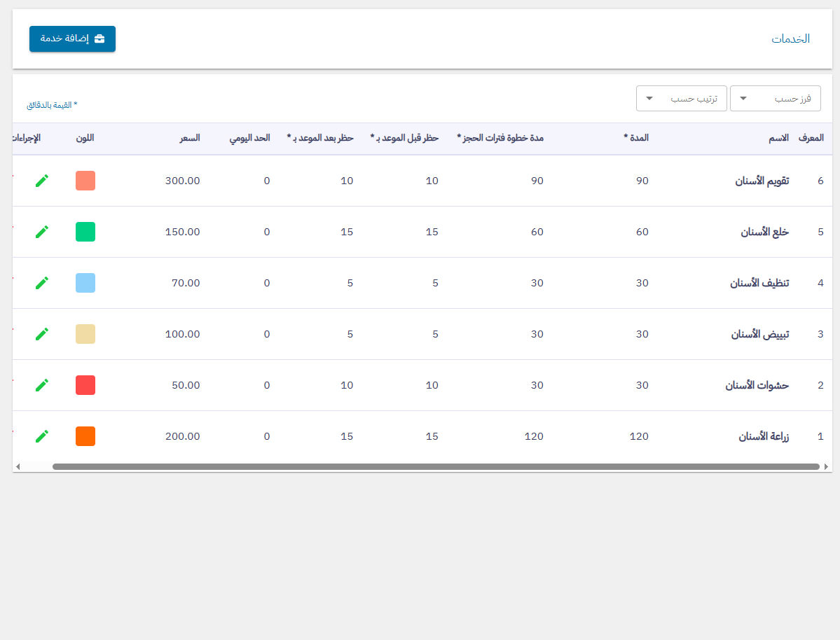Select the تبييض الأسنان service name
Viewport: 840px width, 640px height.
tap(759, 334)
